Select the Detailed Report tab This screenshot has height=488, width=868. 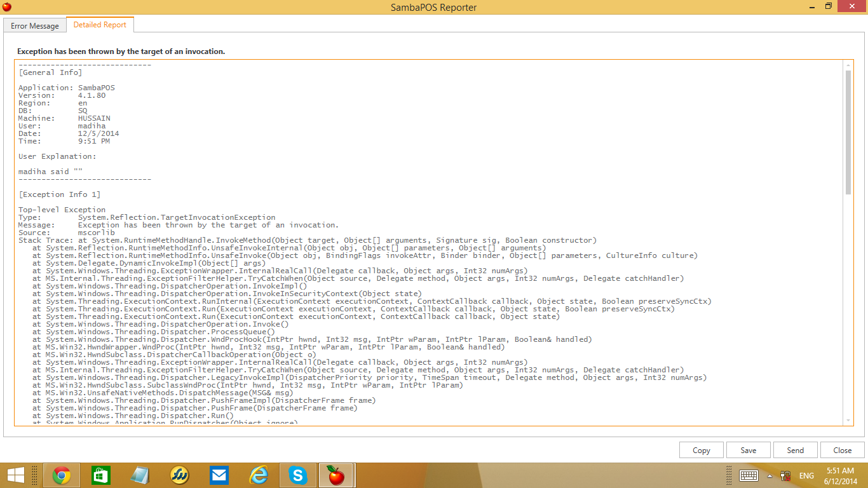(x=100, y=25)
